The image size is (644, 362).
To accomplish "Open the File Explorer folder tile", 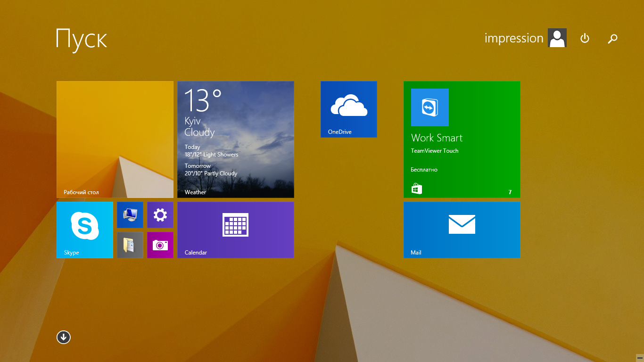I will [x=130, y=245].
